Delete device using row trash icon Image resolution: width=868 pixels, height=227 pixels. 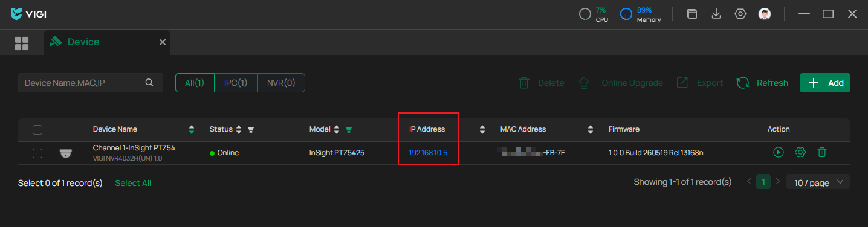tap(822, 153)
